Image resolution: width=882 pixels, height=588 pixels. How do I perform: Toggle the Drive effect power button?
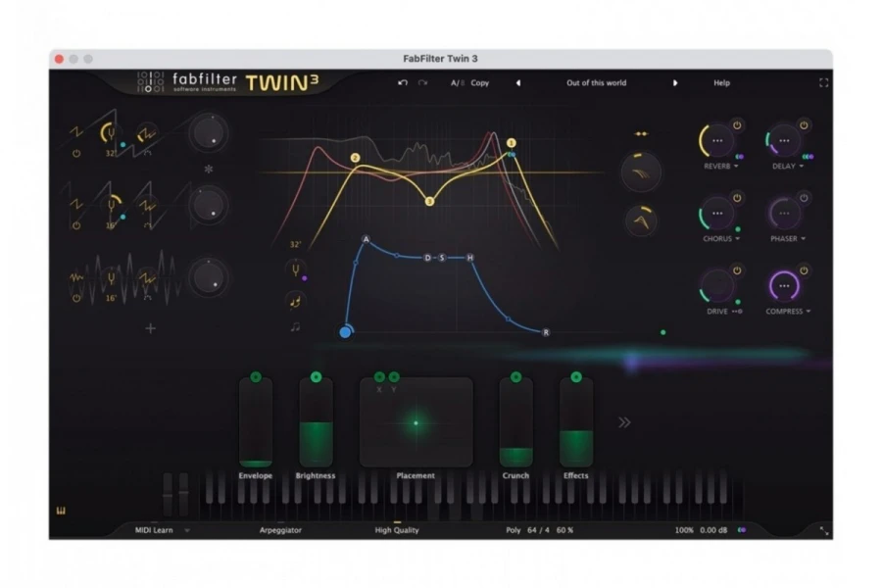(x=737, y=270)
